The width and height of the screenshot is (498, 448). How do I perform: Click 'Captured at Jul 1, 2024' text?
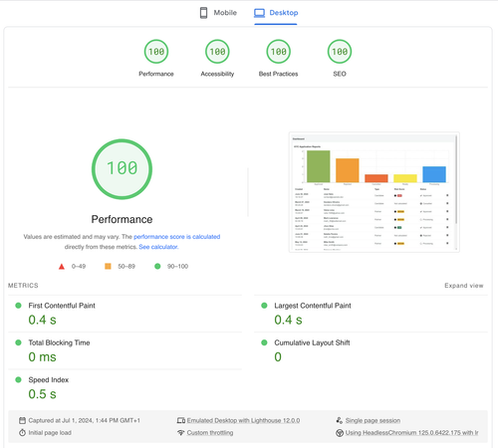(x=85, y=420)
